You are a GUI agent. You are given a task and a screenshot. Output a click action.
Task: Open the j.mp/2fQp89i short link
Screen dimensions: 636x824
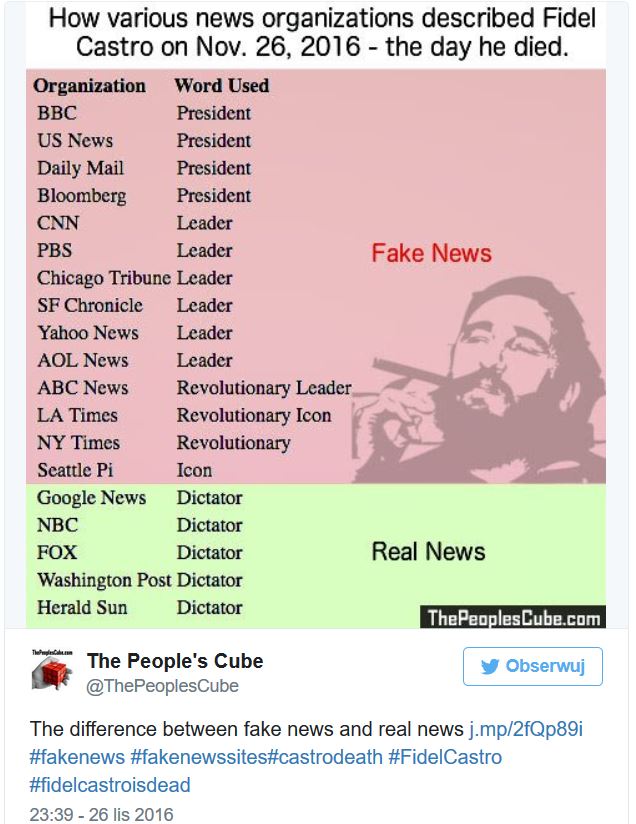(x=526, y=728)
